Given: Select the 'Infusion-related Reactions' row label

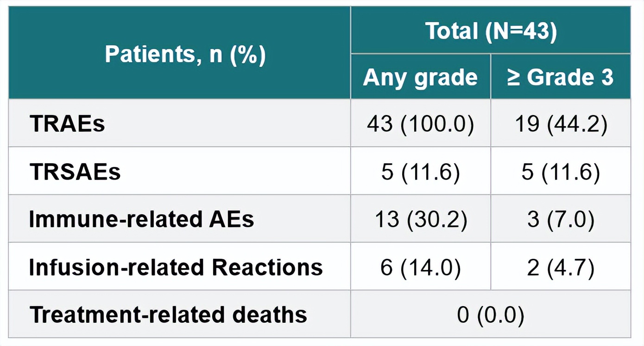Looking at the screenshot, I should [176, 267].
